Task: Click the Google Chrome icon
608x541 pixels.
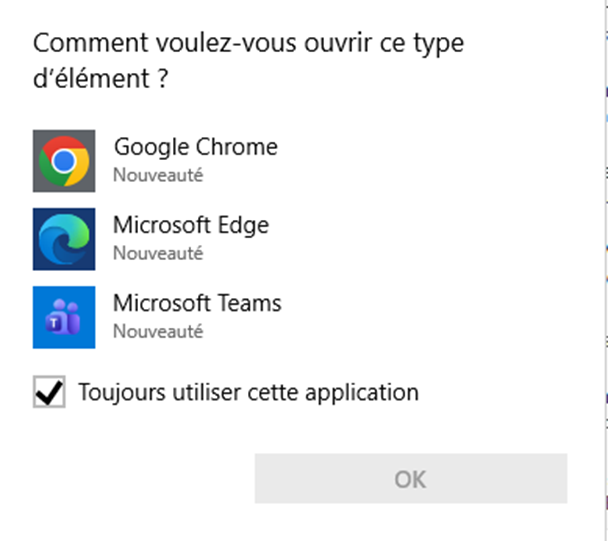Action: 64,160
